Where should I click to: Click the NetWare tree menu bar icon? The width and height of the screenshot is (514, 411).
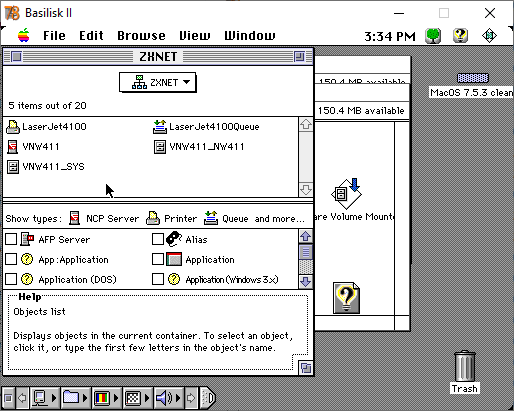point(433,36)
